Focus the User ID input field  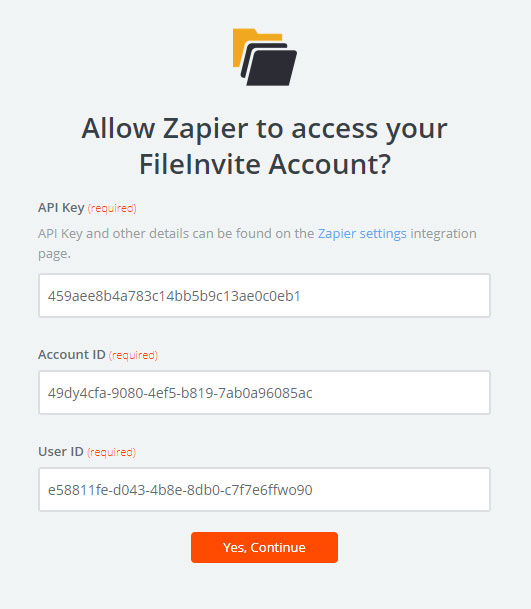(x=264, y=489)
